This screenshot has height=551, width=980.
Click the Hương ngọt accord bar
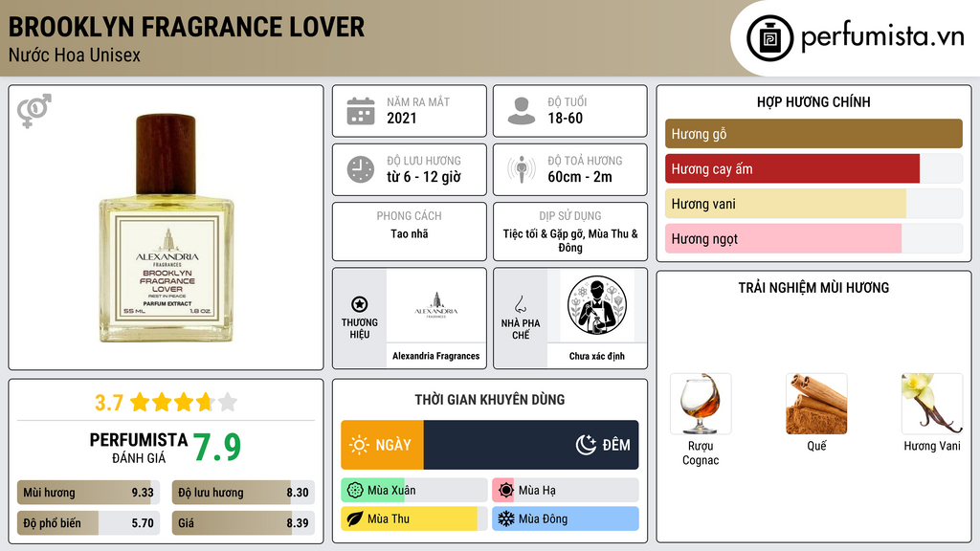click(813, 238)
